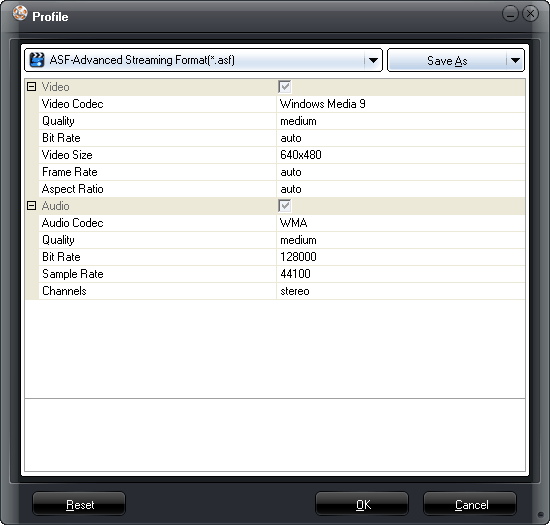
Task: Click the ASF format clapperboard icon
Action: (37, 60)
